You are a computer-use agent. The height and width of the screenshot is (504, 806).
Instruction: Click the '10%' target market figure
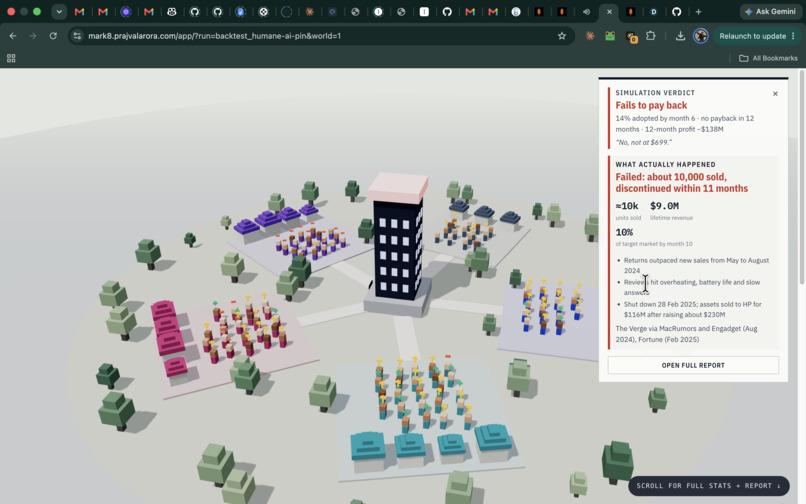coord(624,232)
